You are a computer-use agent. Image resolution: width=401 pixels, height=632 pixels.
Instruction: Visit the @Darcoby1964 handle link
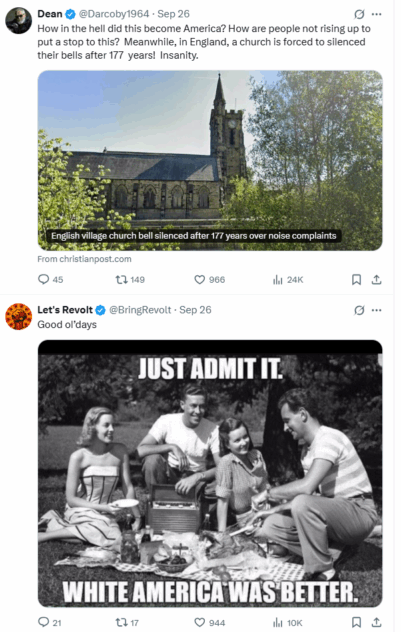pos(114,14)
